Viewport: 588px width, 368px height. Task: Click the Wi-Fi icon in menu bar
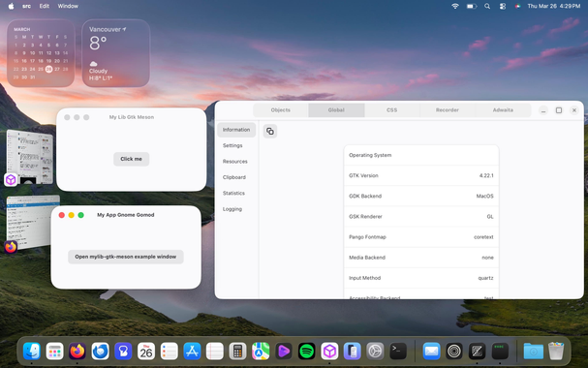[455, 6]
